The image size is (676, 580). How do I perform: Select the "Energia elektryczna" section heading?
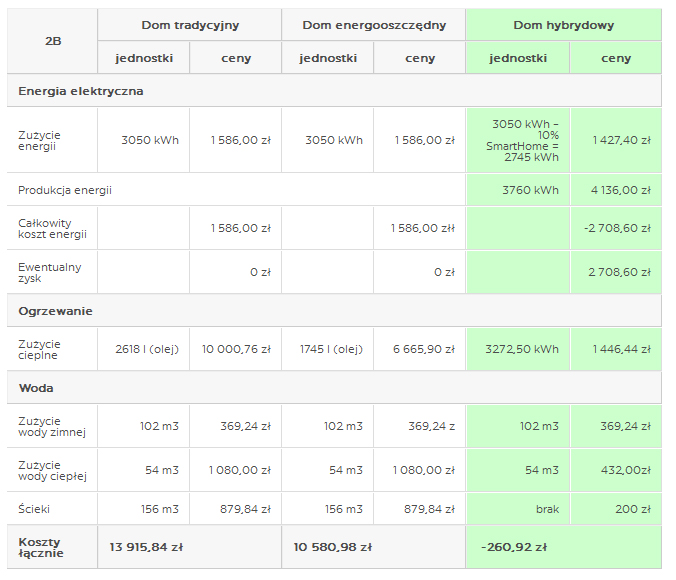81,91
